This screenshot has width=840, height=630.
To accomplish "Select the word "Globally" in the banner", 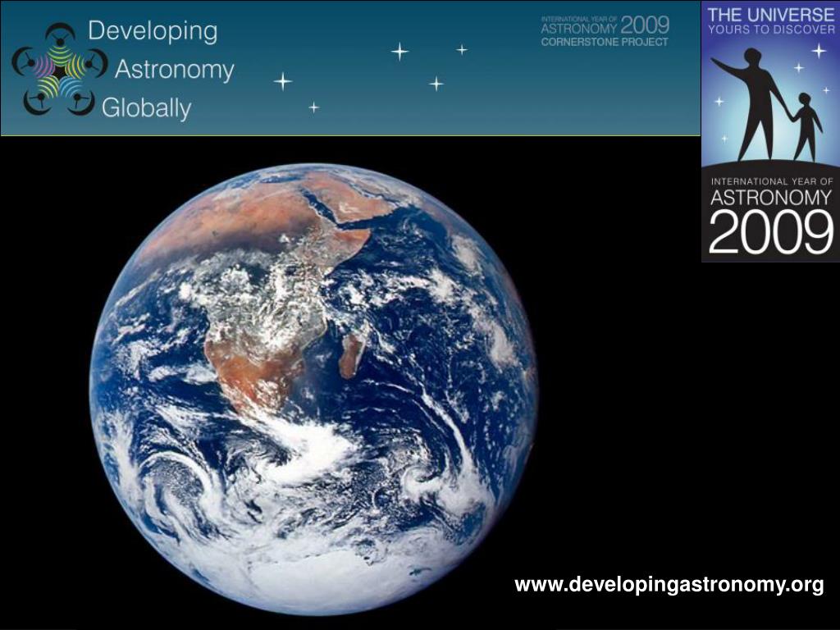I will 146,108.
